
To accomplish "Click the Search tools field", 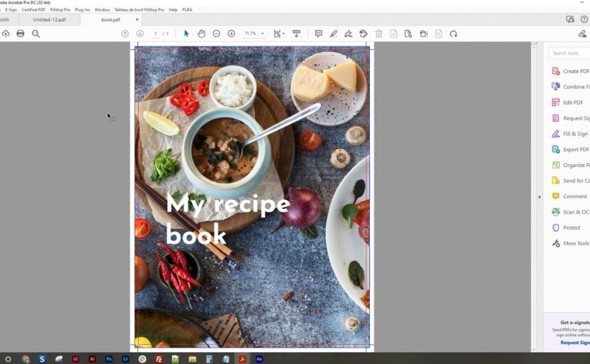I will coord(569,53).
